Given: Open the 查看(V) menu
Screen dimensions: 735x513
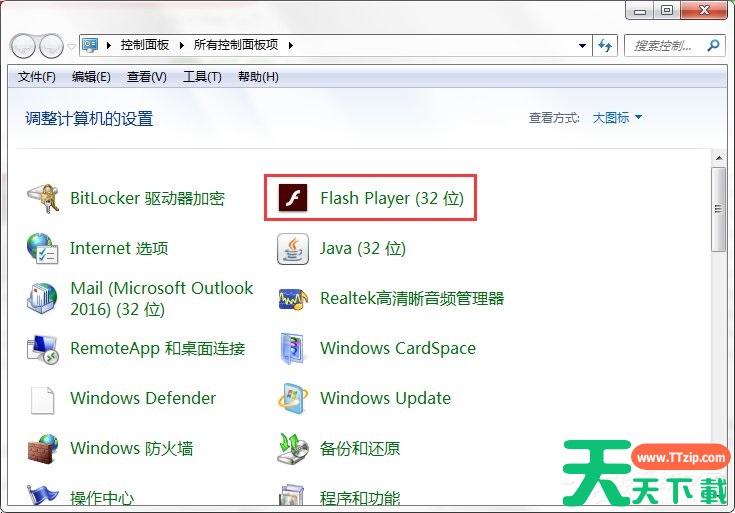Looking at the screenshot, I should click(147, 76).
